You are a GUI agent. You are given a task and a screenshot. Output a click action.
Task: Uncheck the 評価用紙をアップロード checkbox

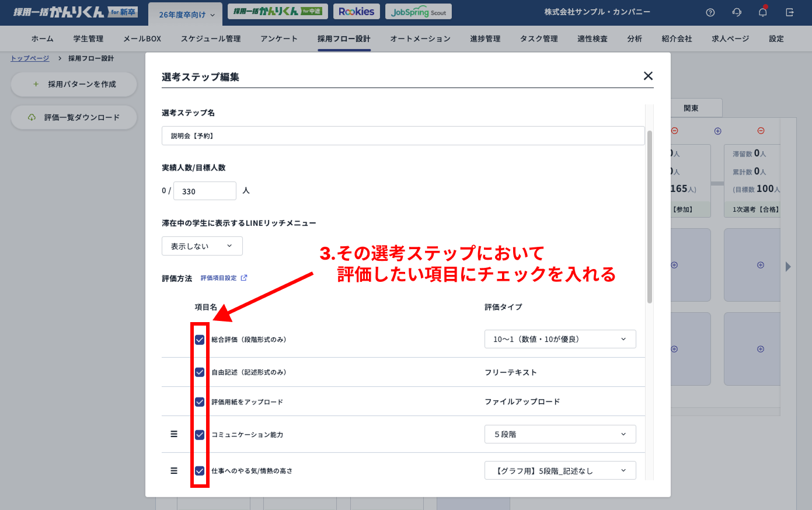click(x=200, y=401)
